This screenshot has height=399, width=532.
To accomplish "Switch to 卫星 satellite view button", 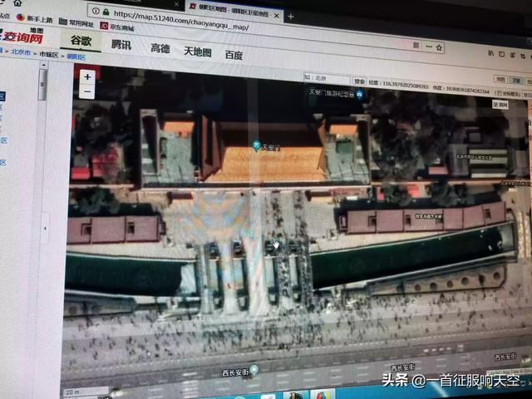I will click(516, 81).
